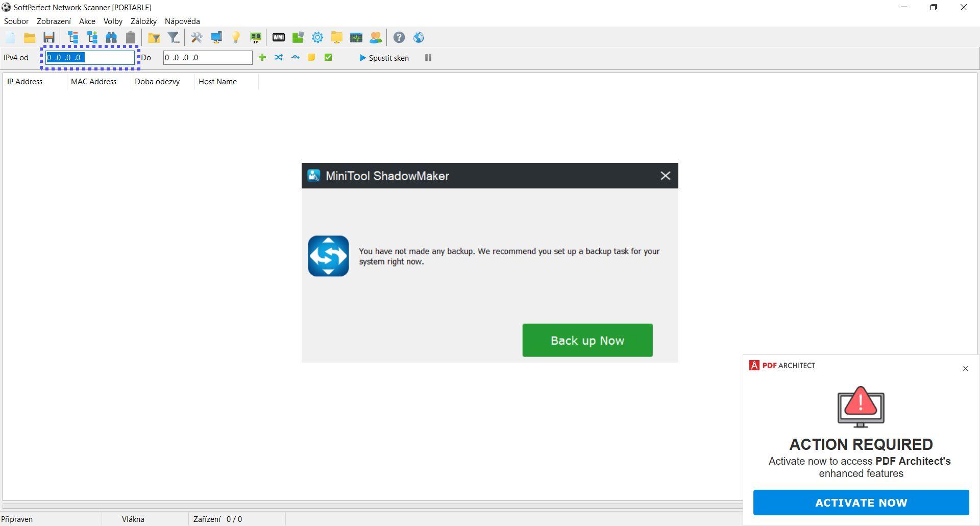This screenshot has height=526, width=980.
Task: Close the MiniTool ShadowMaker popup
Action: tap(665, 176)
